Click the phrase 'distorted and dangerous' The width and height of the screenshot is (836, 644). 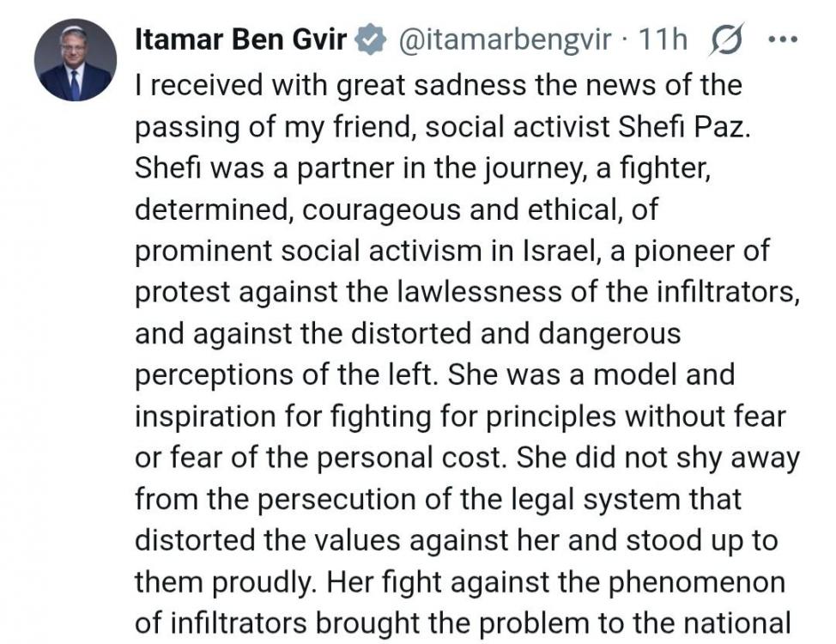point(516,333)
